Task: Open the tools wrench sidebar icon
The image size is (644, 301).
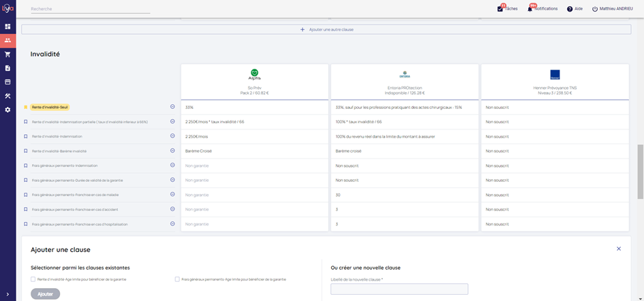Action: (7, 96)
